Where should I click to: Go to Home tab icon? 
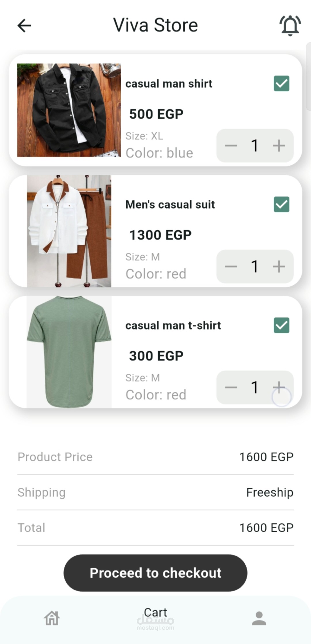52,618
